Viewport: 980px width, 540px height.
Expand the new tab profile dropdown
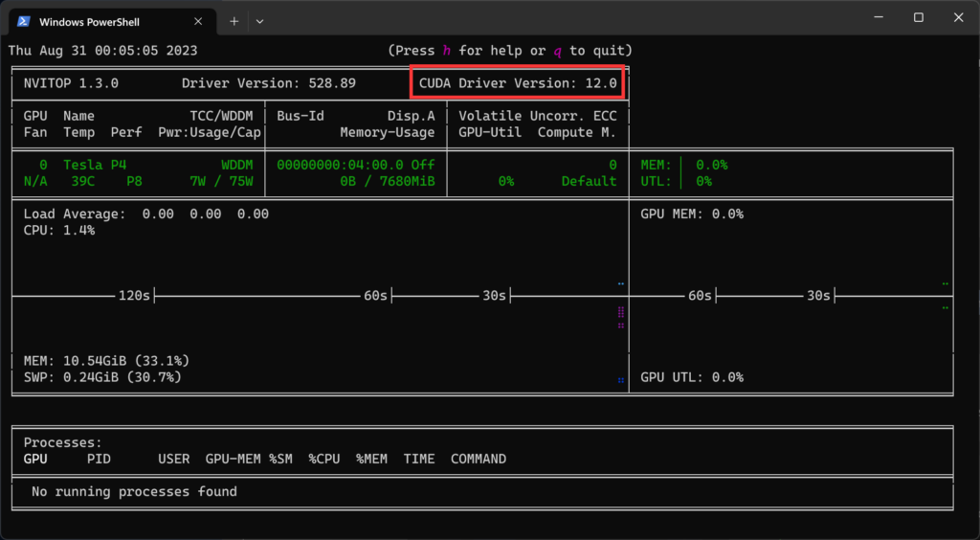pos(260,21)
